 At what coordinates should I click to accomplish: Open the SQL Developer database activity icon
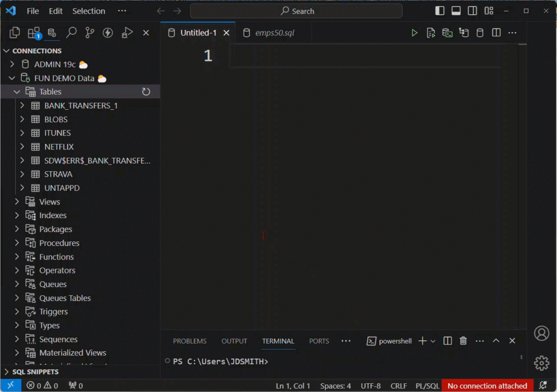[52, 33]
